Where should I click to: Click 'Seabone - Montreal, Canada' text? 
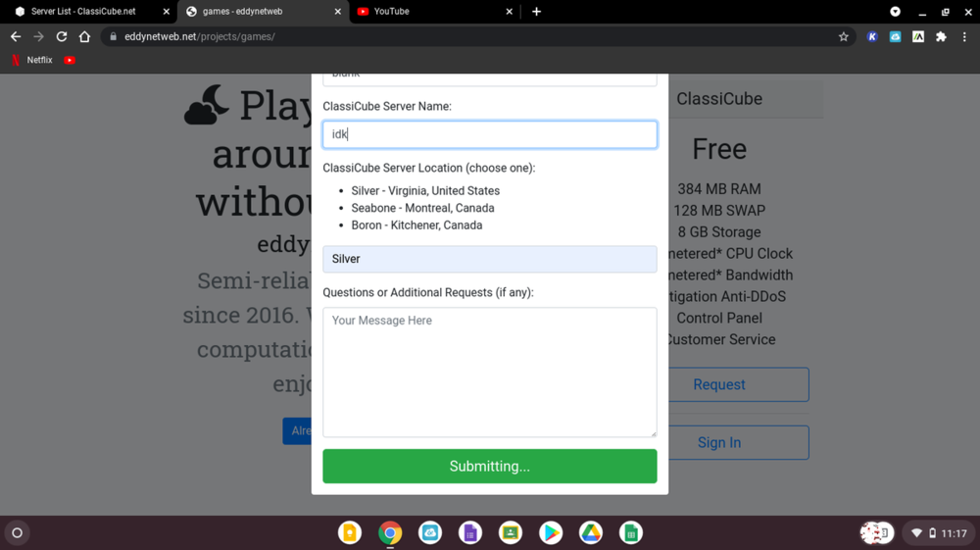pyautogui.click(x=422, y=208)
